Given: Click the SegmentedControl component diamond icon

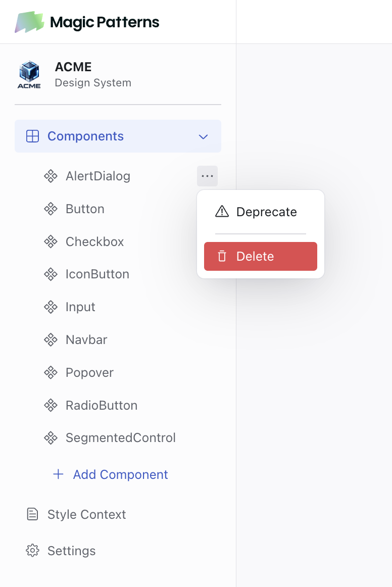Looking at the screenshot, I should [51, 438].
